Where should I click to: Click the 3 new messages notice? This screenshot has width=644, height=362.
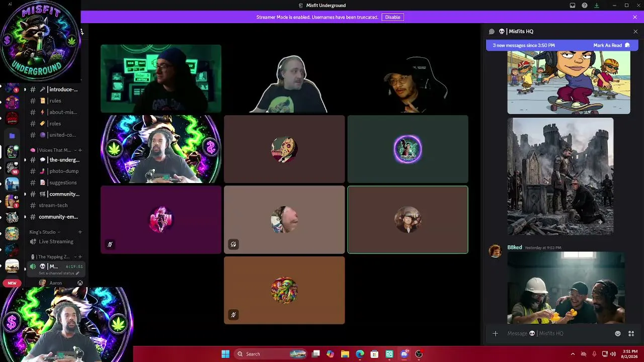(x=524, y=45)
